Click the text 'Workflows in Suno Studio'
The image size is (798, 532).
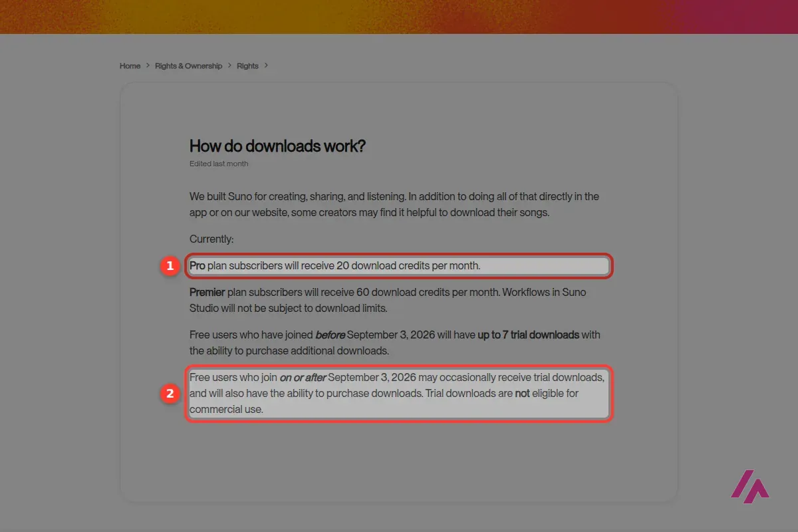[388, 301]
